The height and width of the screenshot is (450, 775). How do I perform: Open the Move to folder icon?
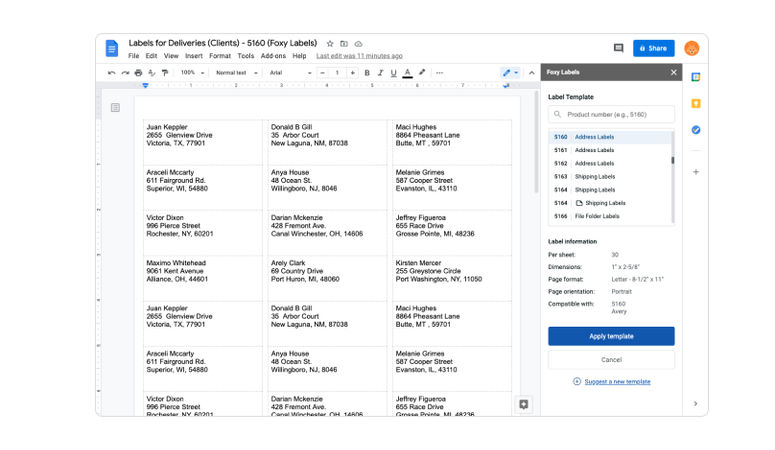click(344, 44)
